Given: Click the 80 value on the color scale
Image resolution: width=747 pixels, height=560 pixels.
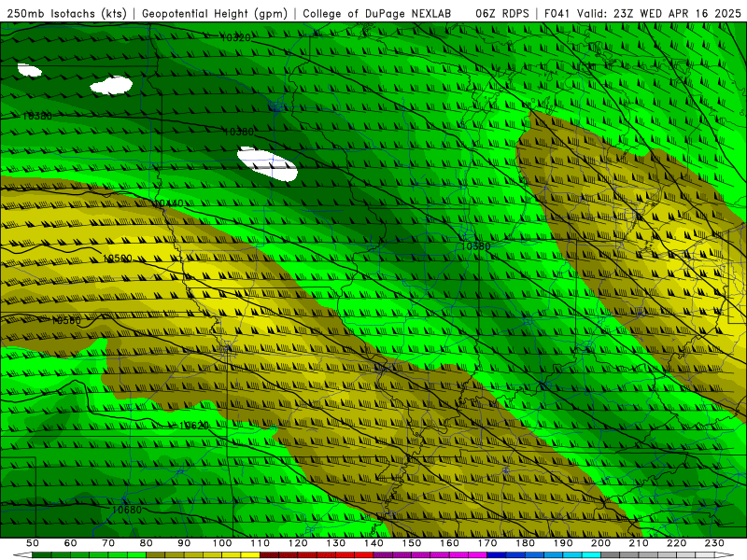Looking at the screenshot, I should (x=146, y=543).
